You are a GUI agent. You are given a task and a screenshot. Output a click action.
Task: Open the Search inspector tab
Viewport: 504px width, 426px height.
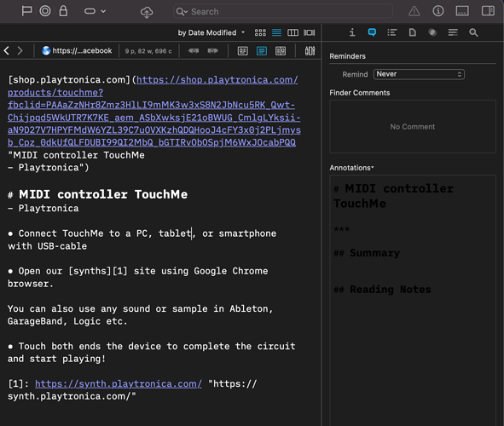pos(473,32)
